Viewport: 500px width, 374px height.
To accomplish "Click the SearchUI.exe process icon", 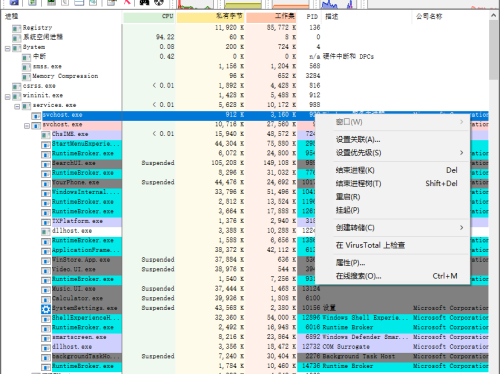I will point(46,164).
